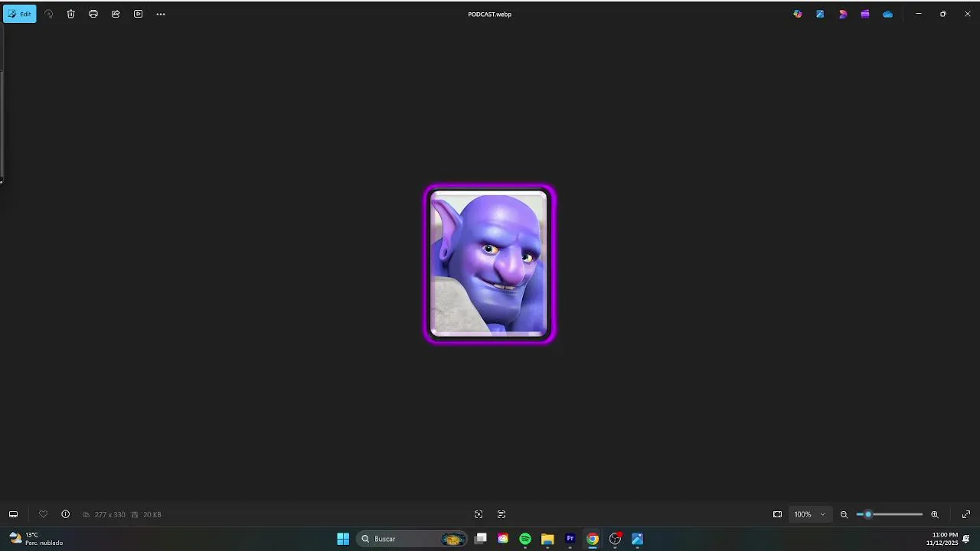Screen dimensions: 980x551
Task: Open Adobe Premiere Pro from the taskbar
Action: pos(570,539)
